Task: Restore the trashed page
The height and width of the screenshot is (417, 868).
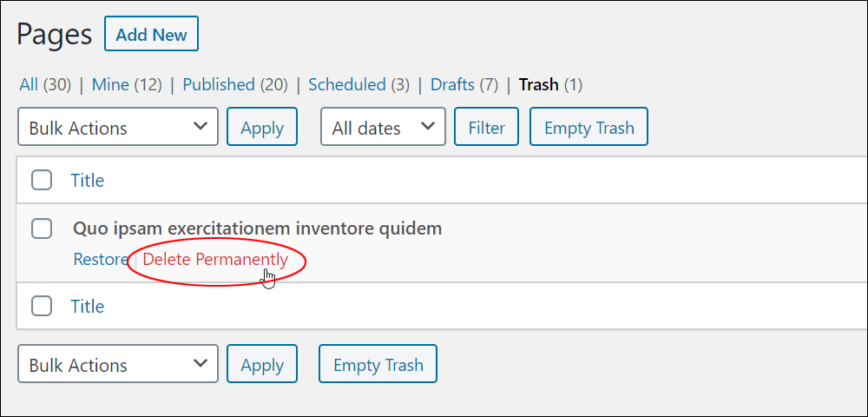Action: click(x=101, y=259)
